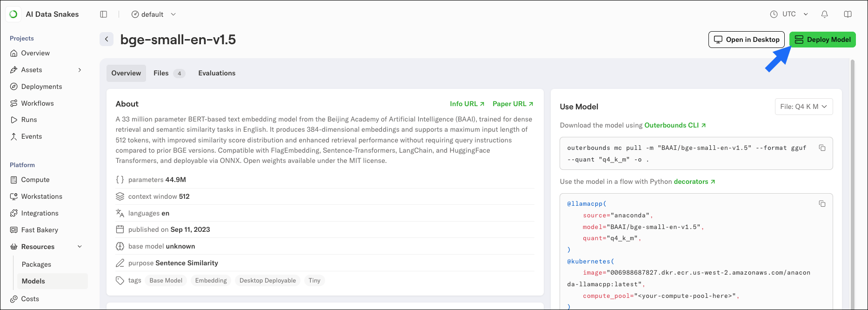Click the Tiny tag
Viewport: 868px width, 310px height.
[314, 280]
